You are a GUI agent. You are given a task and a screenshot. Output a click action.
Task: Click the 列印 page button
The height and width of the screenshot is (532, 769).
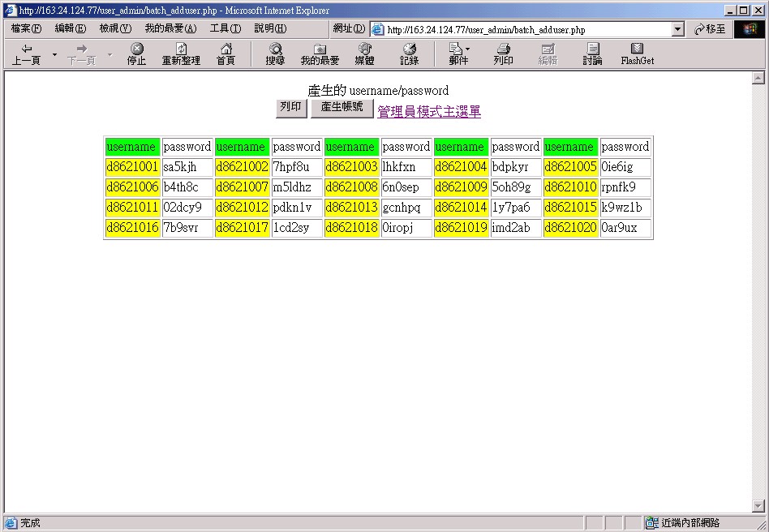click(291, 108)
